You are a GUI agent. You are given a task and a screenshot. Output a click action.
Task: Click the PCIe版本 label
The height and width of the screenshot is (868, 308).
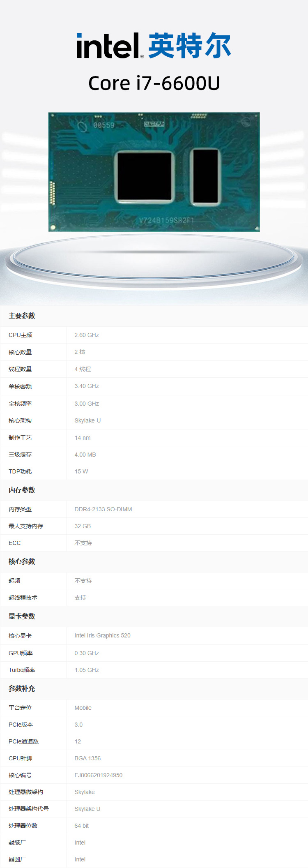point(21,725)
